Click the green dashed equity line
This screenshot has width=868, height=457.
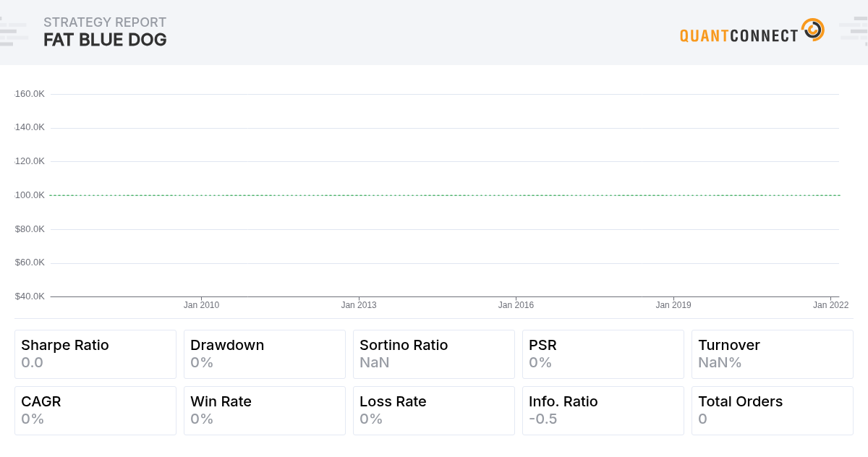coord(445,195)
